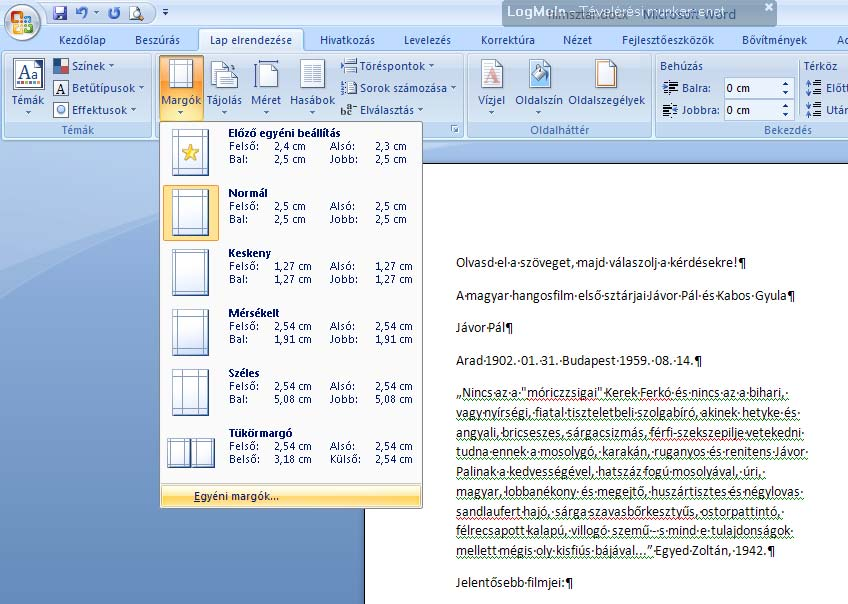The height and width of the screenshot is (604, 848).
Task: Switch to the Korrektúra tab
Action: coord(508,40)
